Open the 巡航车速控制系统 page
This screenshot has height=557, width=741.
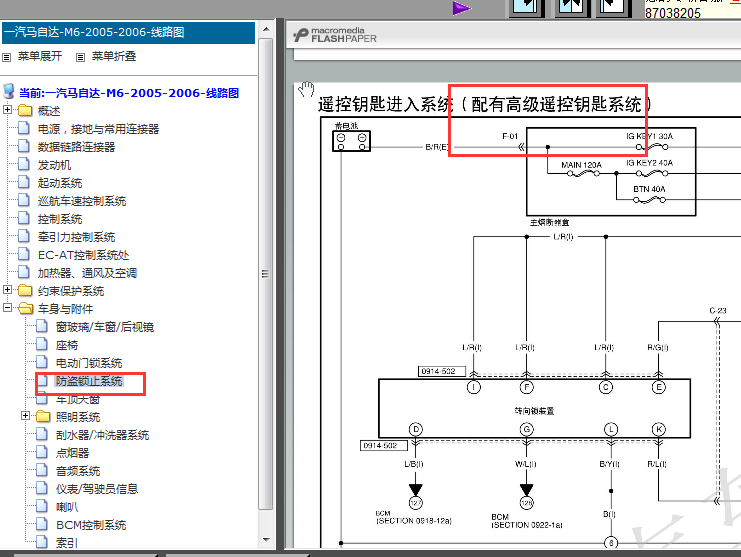click(82, 201)
